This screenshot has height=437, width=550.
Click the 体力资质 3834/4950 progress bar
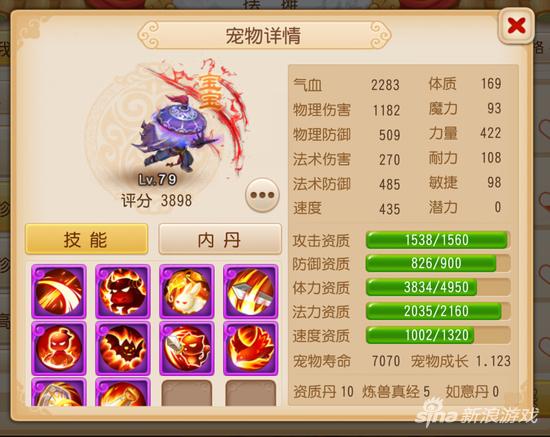tap(437, 287)
